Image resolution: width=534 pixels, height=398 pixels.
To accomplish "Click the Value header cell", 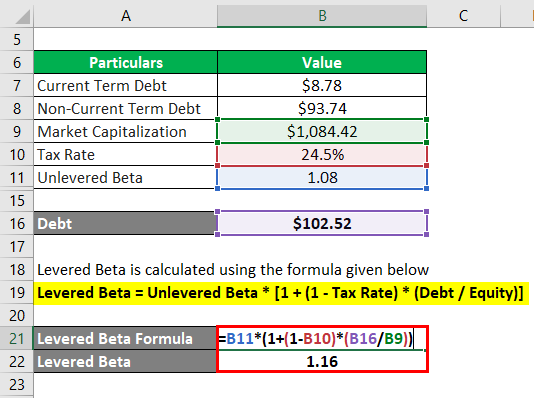I will coord(322,63).
